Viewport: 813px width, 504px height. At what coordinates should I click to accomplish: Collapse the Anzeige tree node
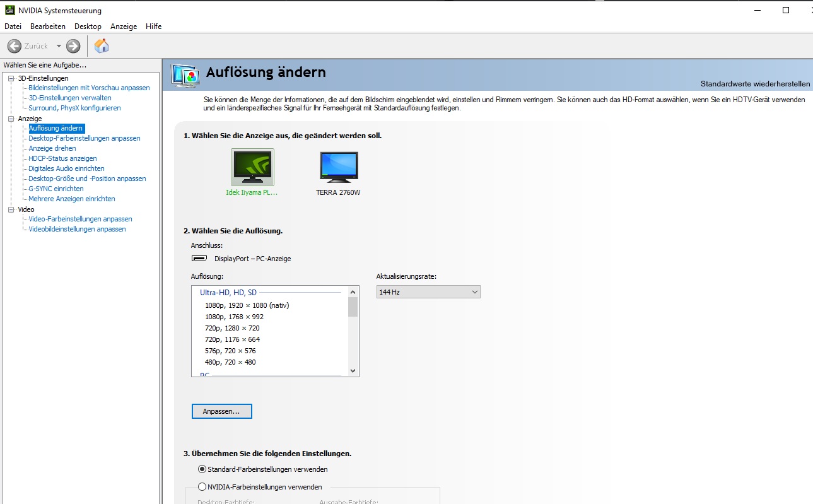(11, 119)
